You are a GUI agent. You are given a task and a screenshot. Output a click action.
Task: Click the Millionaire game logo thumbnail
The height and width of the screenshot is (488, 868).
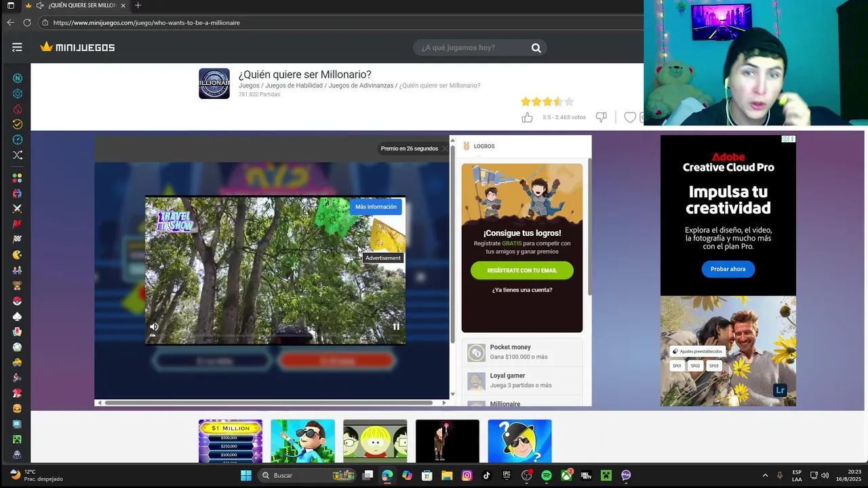(x=214, y=83)
